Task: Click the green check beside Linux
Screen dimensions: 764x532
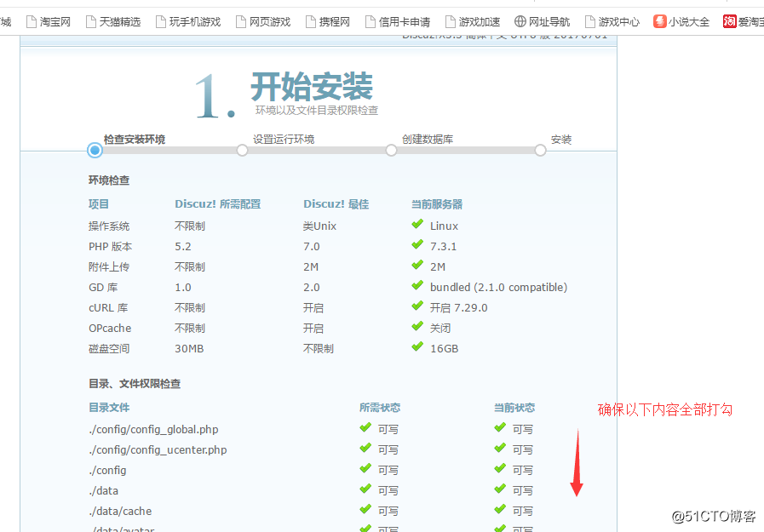Action: click(x=417, y=224)
